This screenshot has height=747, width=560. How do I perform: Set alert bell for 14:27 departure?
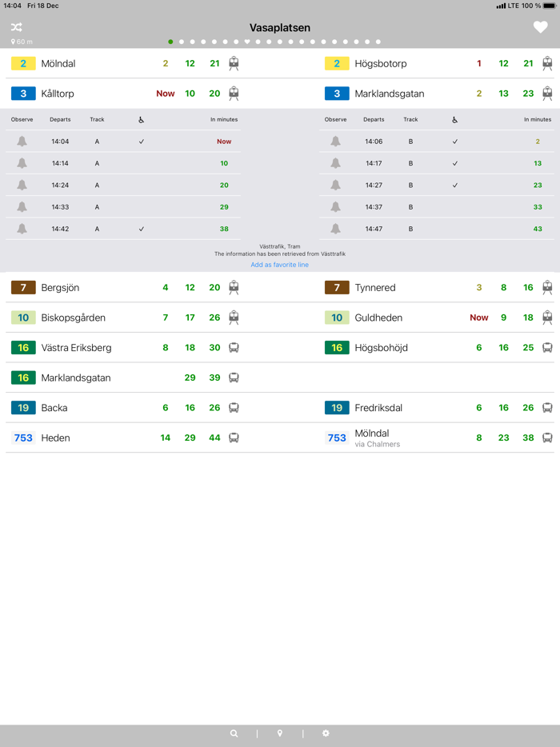pyautogui.click(x=335, y=186)
